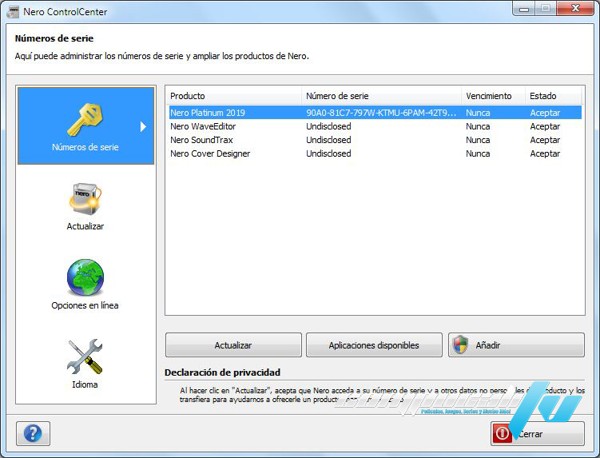Click Aceptar status for Nero WaveEditor
The height and width of the screenshot is (458, 600).
tap(545, 126)
